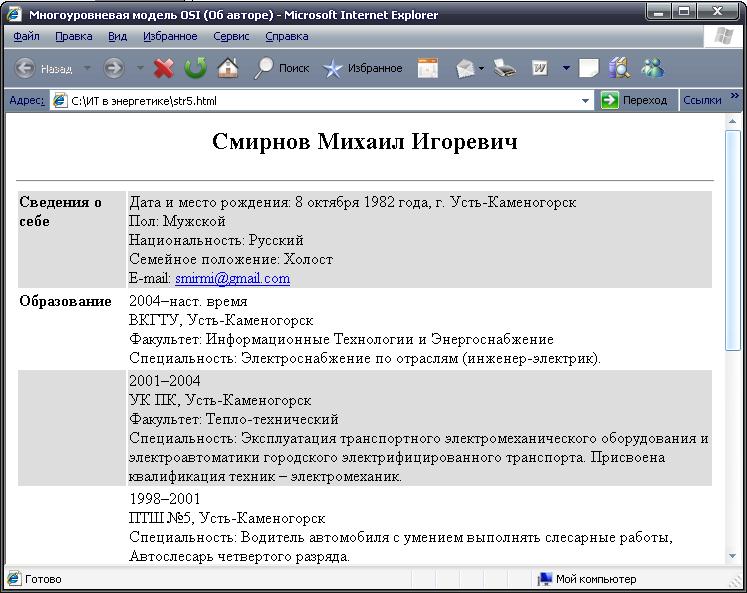Click the text 'Факультет: Тепло-технический'
This screenshot has width=747, height=593.
tap(234, 419)
